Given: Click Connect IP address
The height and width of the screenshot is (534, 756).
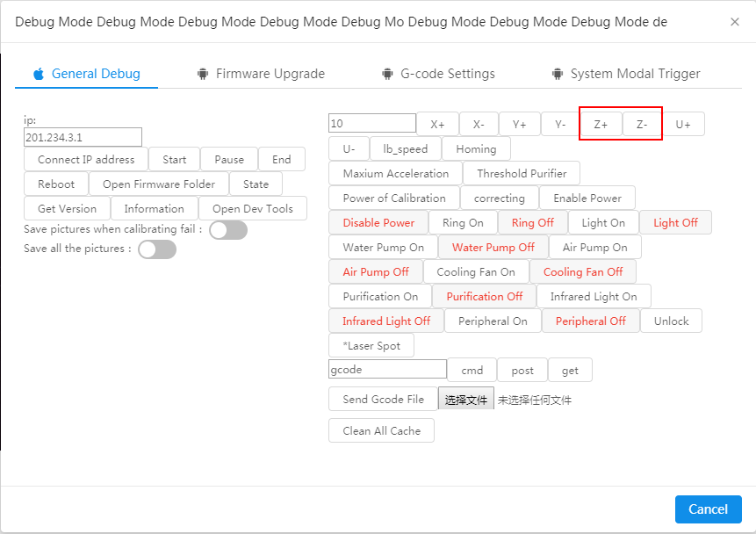Looking at the screenshot, I should (85, 159).
